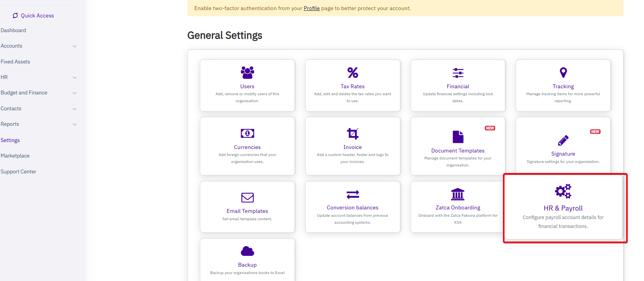Viewport: 644px width, 281px height.
Task: Open Email Templates envelope icon
Action: (247, 197)
